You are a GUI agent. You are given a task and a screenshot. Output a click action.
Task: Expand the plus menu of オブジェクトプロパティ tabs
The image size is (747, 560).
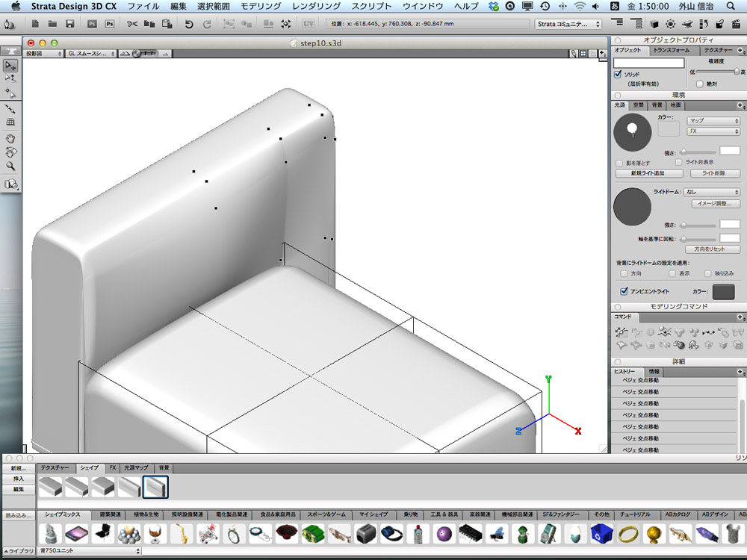coord(741,50)
